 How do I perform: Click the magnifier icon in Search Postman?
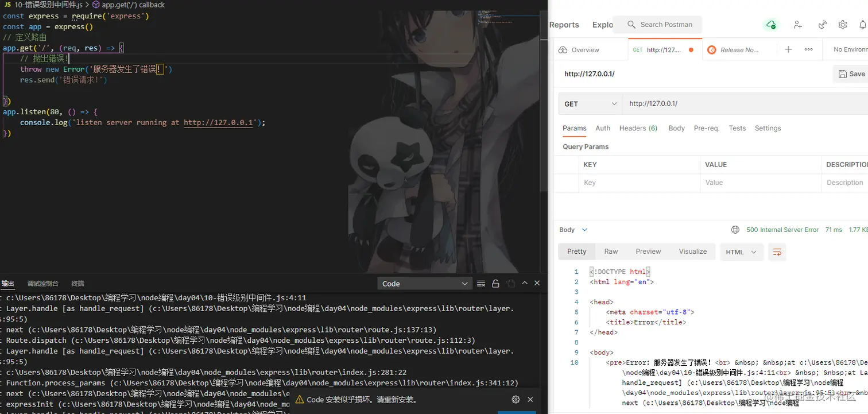tap(631, 25)
